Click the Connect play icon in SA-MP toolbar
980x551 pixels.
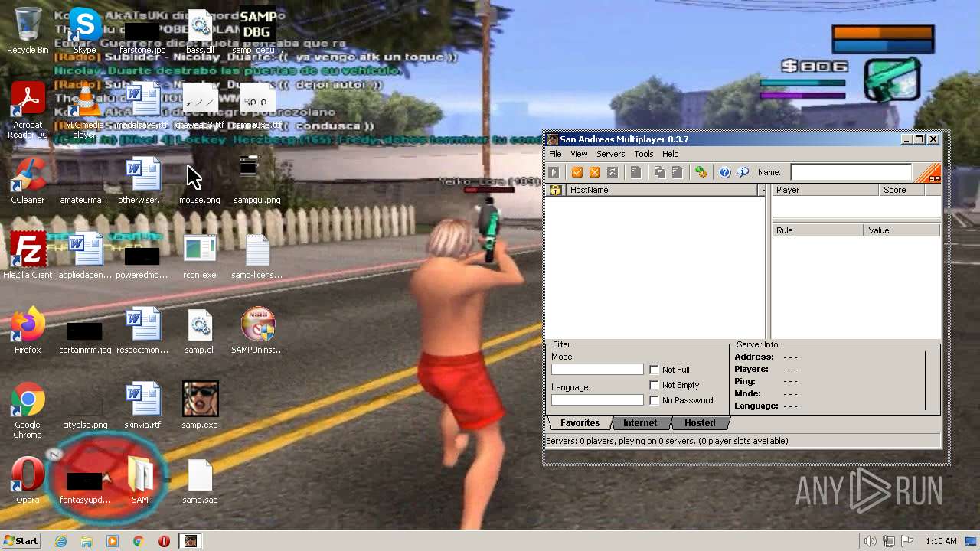554,172
